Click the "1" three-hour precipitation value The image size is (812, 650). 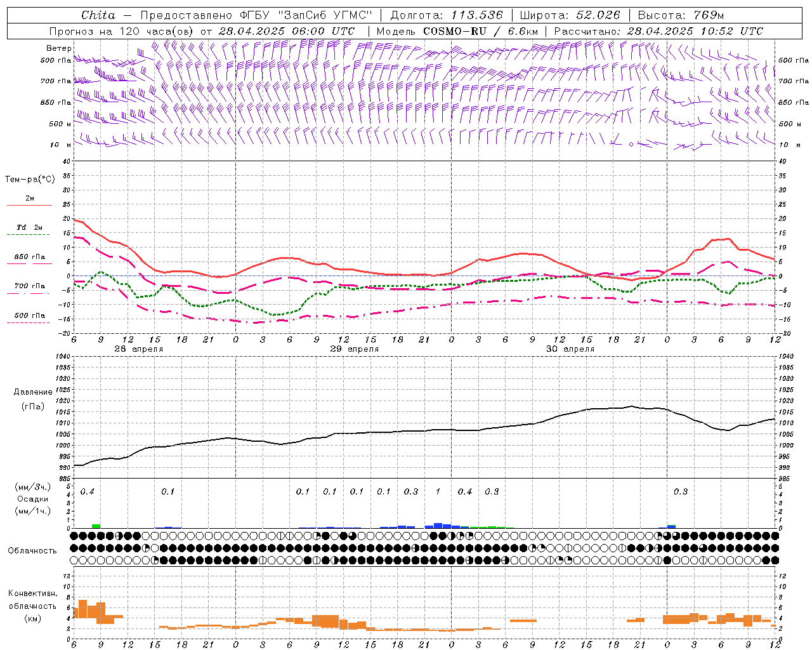tap(438, 491)
